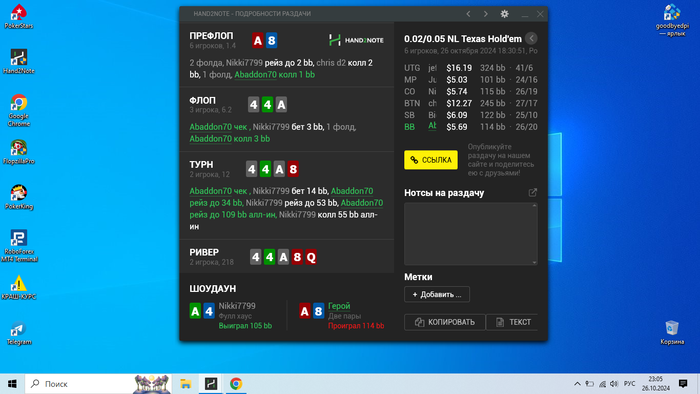Open RoboForex MT4 Terminal shortcut
The image size is (700, 394).
19,246
